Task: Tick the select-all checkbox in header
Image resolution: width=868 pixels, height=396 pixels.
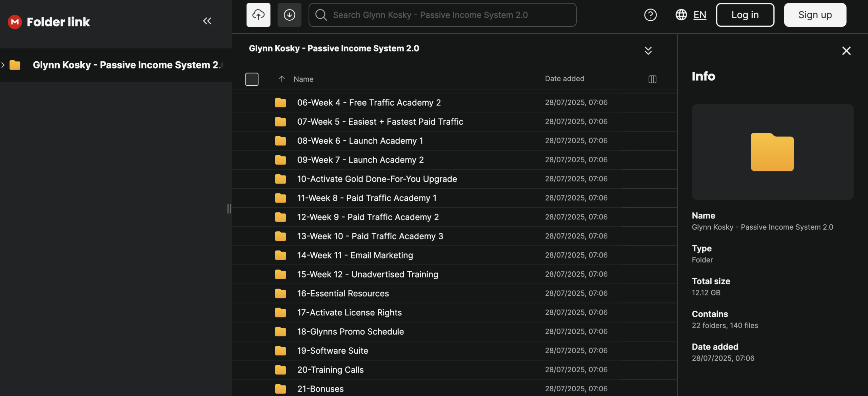Action: coord(252,79)
